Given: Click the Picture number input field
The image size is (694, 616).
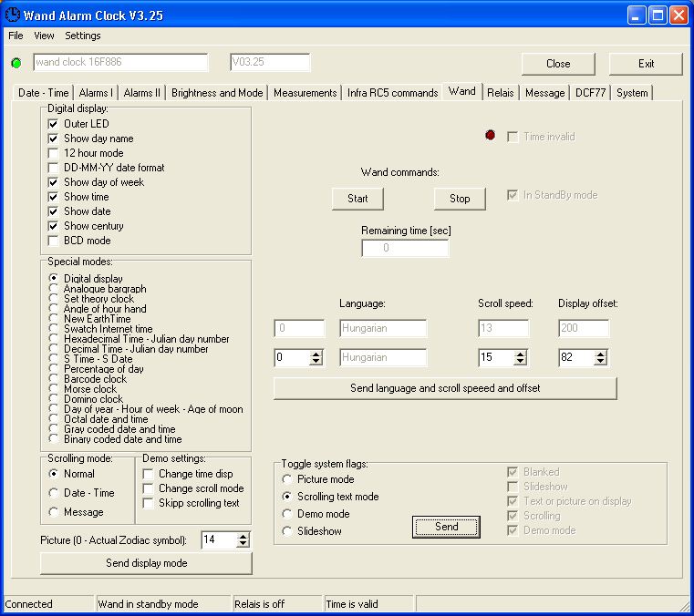Looking at the screenshot, I should [219, 539].
